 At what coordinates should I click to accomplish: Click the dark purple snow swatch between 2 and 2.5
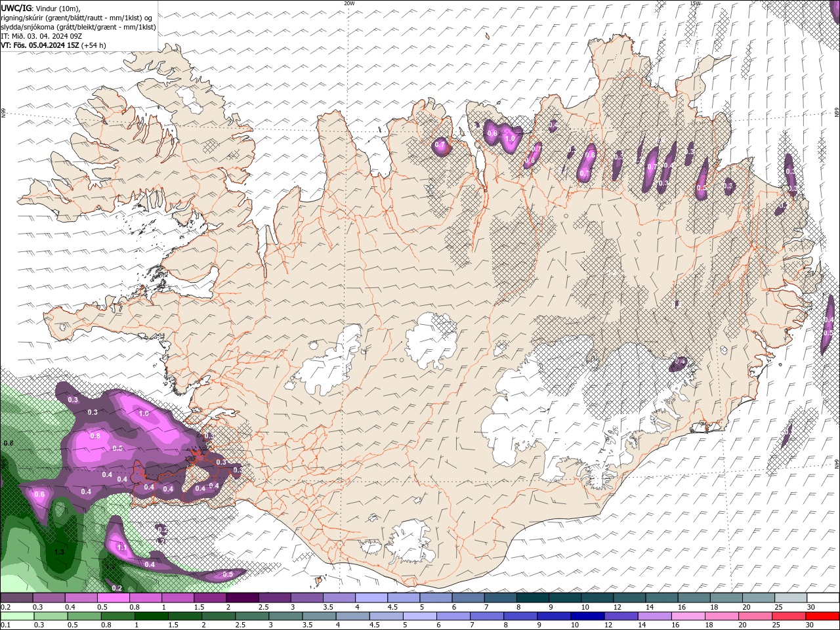pyautogui.click(x=242, y=598)
